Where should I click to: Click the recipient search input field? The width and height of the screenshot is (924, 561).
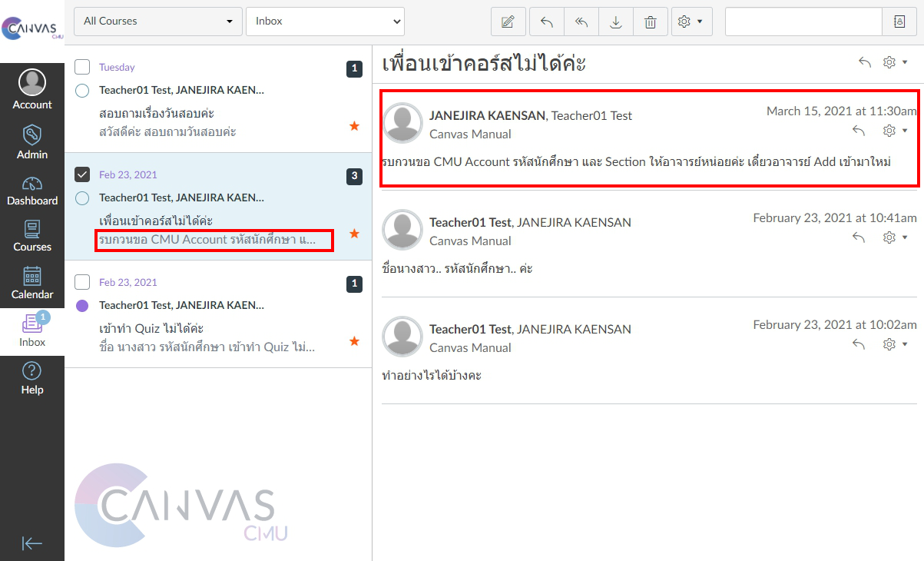click(x=803, y=22)
